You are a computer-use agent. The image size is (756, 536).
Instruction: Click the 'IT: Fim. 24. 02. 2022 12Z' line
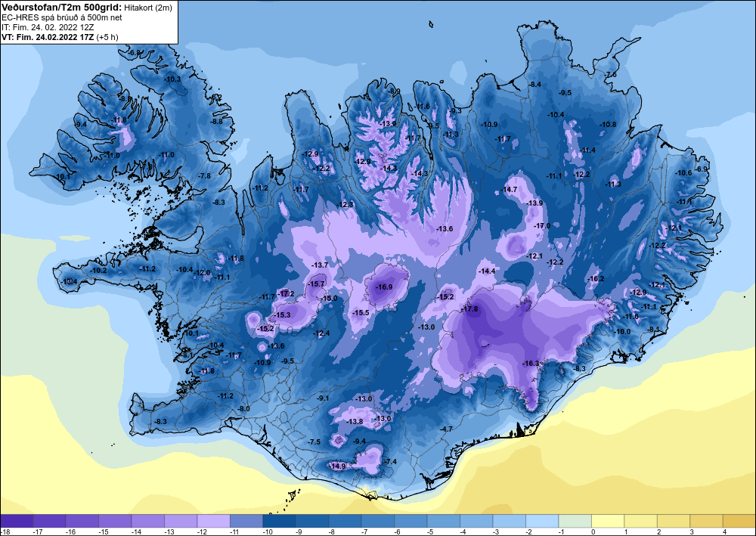click(x=47, y=27)
